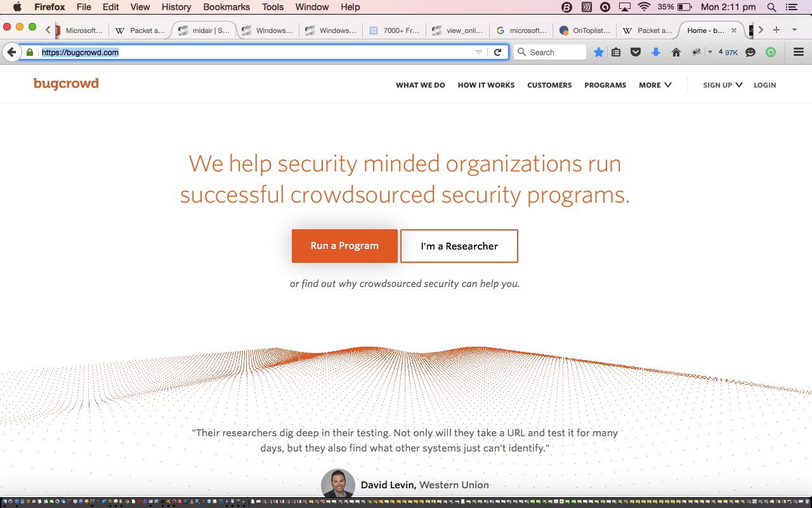The width and height of the screenshot is (812, 508).
Task: Click the back navigation arrow
Action: (x=11, y=52)
